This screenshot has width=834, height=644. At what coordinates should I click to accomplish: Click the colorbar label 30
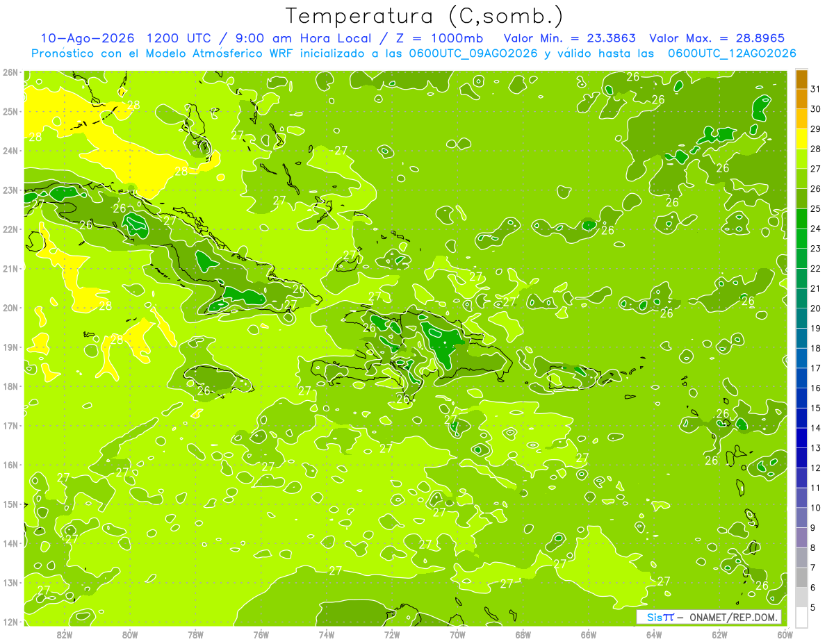(816, 109)
